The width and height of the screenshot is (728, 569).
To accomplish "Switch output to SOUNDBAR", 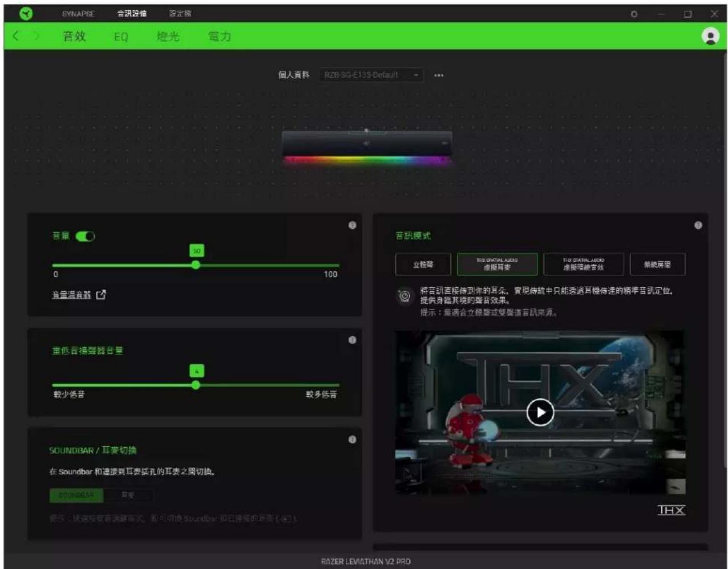I will 76,495.
